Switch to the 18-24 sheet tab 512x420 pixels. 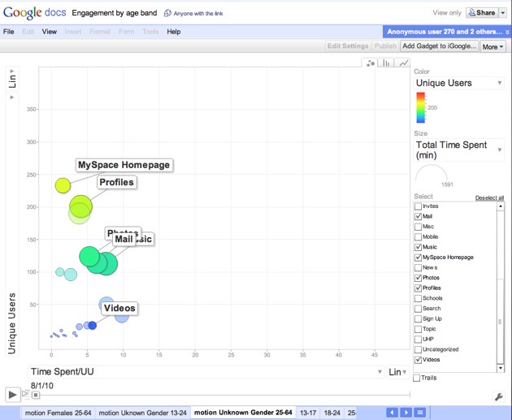[x=332, y=413]
